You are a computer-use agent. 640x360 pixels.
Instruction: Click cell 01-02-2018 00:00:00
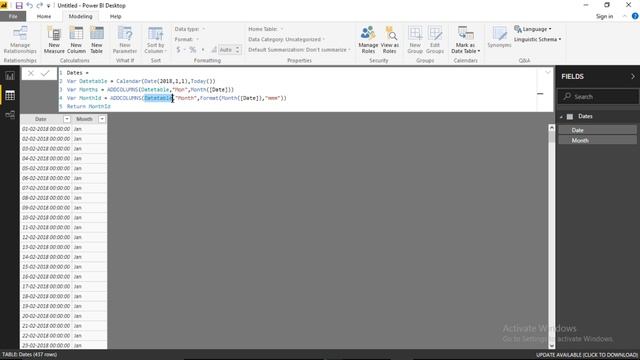coord(46,129)
